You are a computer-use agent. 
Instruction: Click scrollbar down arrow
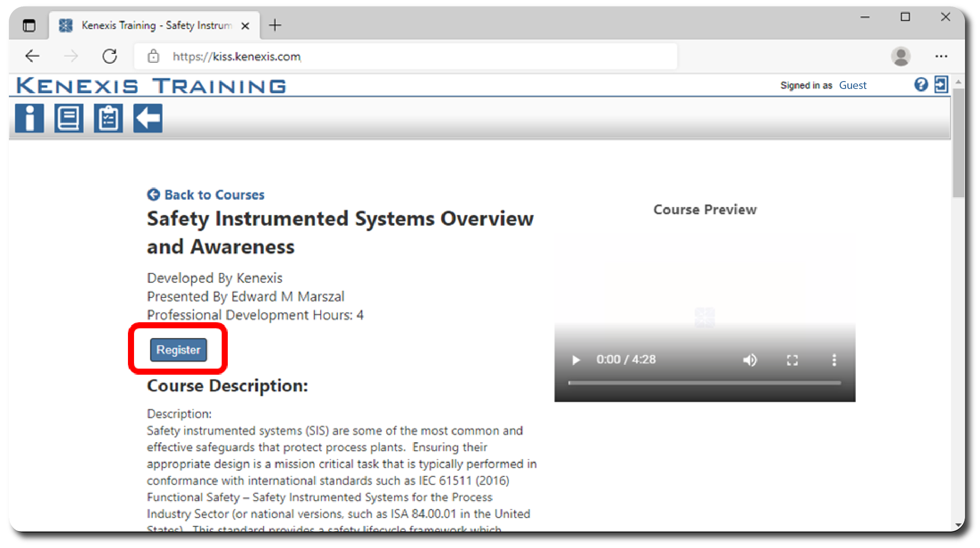958,525
